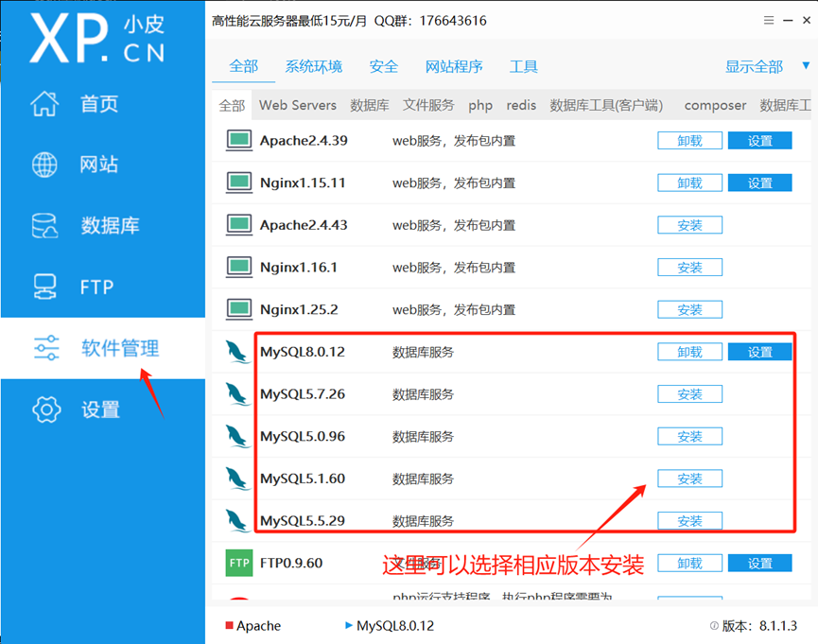Click the MySQL8.0.12 dolphin icon
This screenshot has height=644, width=818.
pos(237,352)
